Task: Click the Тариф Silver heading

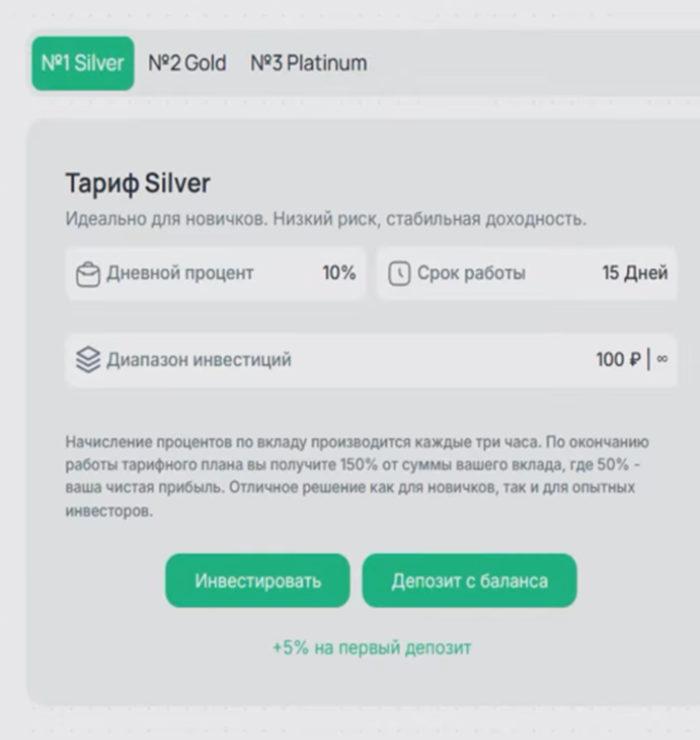Action: point(138,182)
